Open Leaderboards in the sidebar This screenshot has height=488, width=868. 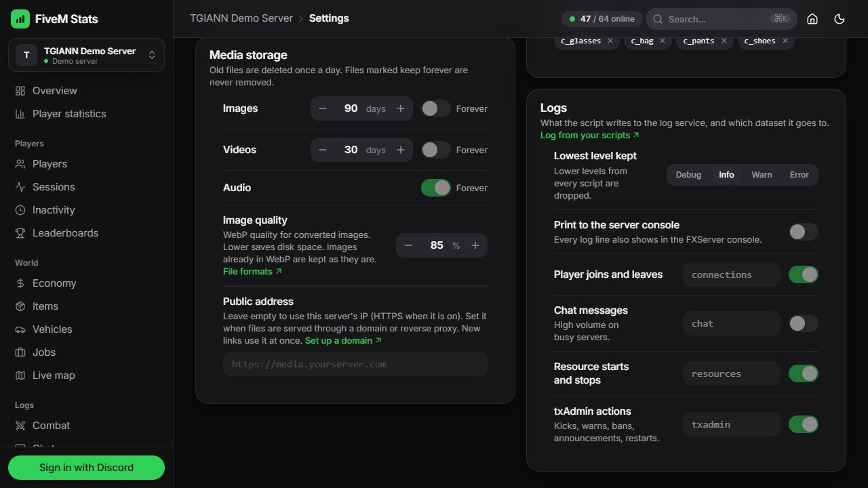[86, 233]
